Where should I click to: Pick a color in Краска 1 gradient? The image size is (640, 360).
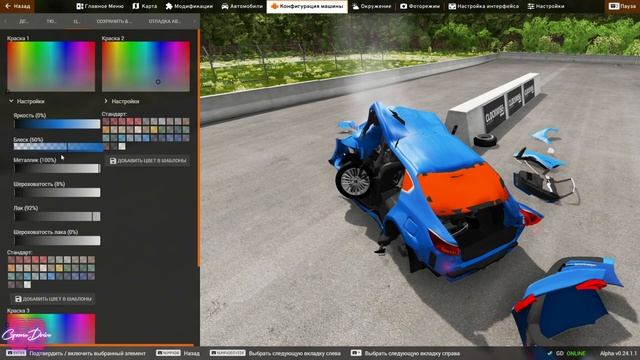(51, 66)
